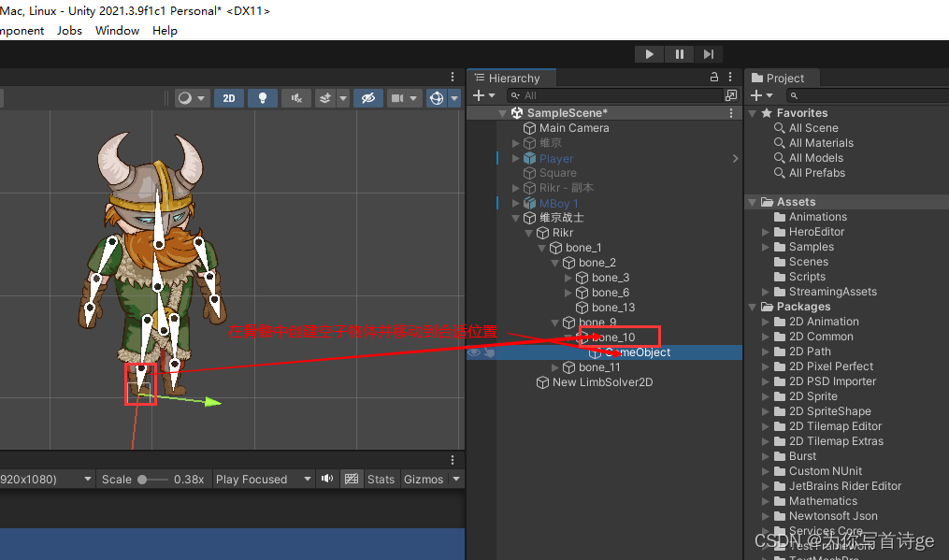Click the Project tab

tap(784, 79)
